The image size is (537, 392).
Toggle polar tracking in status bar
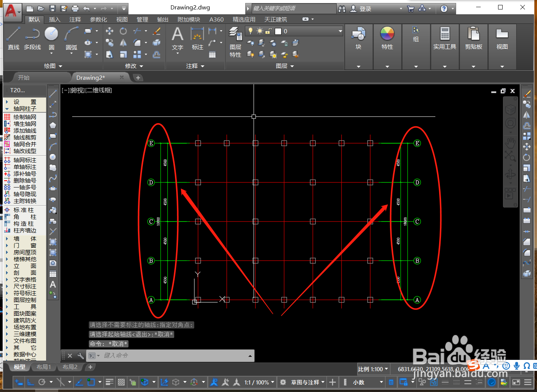click(42, 383)
